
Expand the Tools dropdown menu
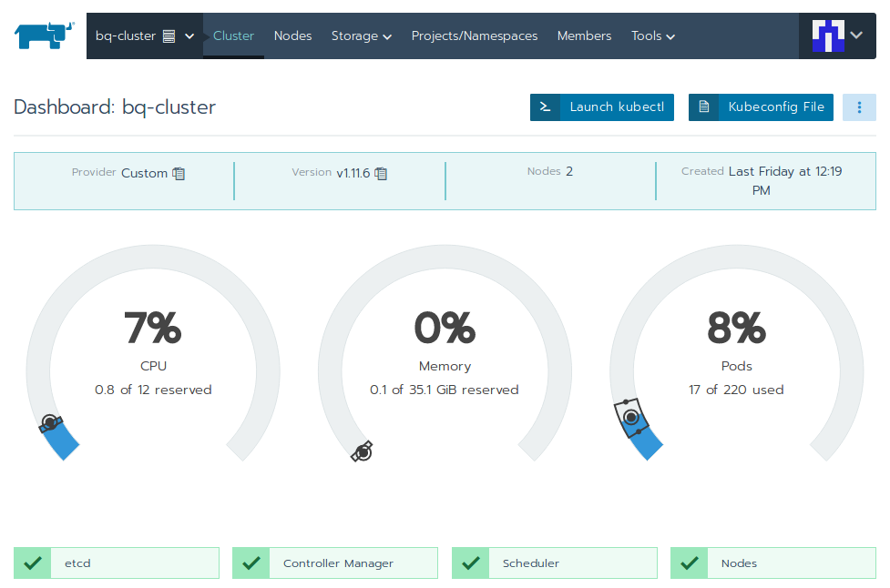point(652,36)
